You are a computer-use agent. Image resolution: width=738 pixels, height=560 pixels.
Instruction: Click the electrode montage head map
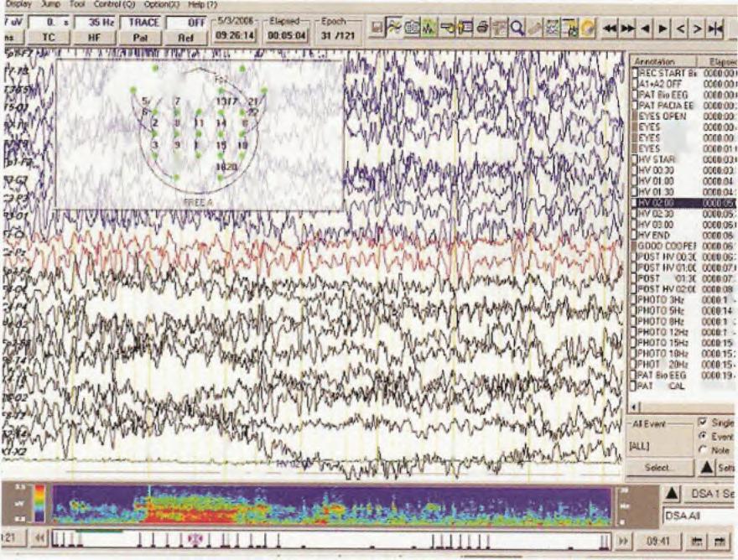[199, 134]
